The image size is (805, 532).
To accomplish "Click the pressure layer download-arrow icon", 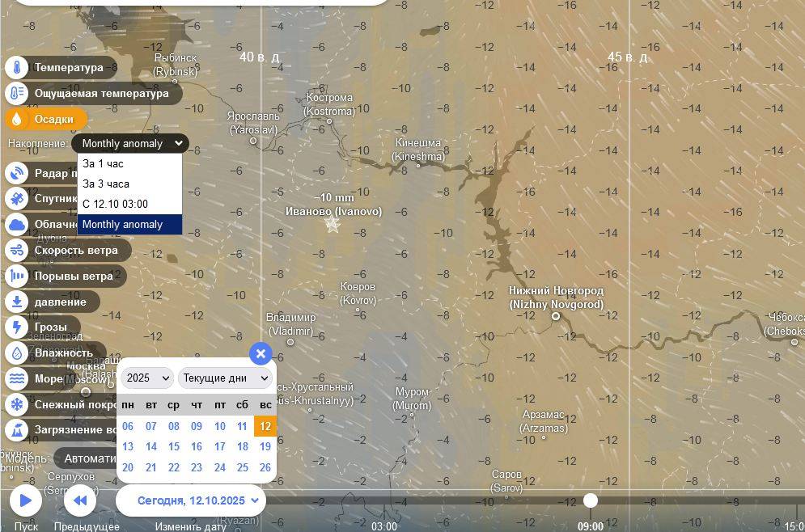I will coord(16,302).
